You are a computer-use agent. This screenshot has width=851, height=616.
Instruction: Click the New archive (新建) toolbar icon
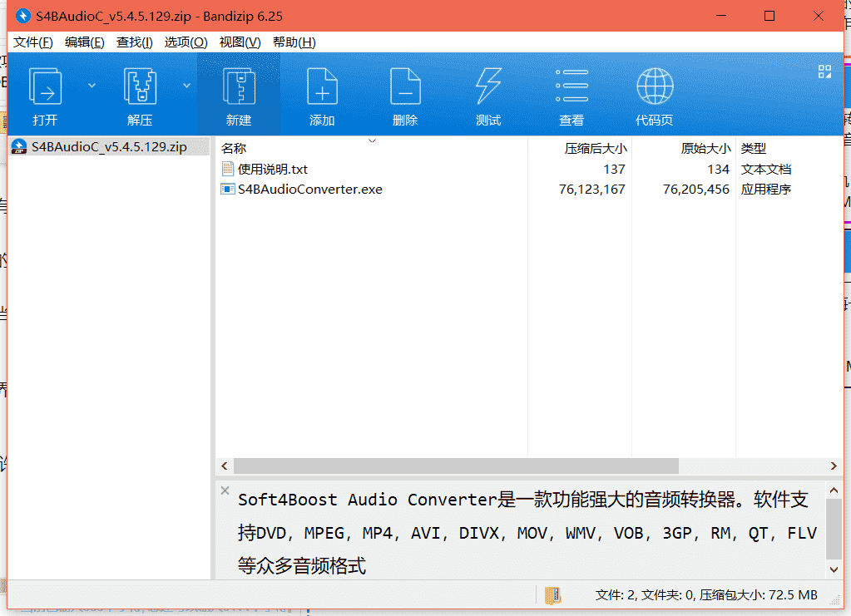click(239, 86)
